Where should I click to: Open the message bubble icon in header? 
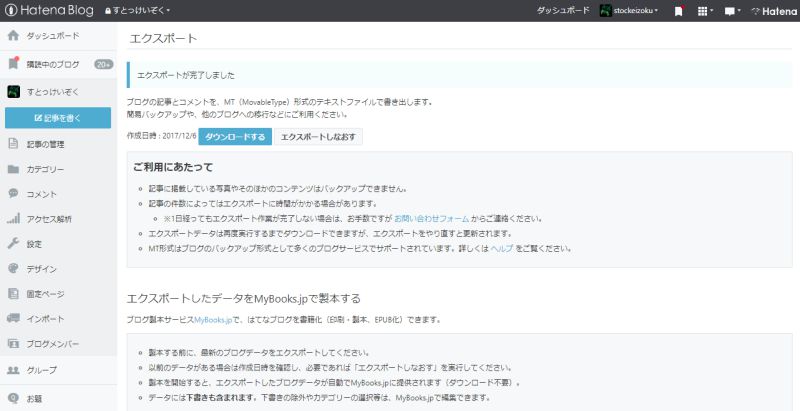click(732, 11)
